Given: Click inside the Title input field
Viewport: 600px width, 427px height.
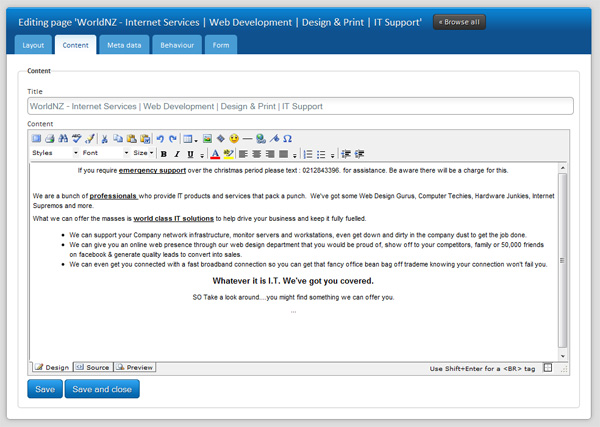Looking at the screenshot, I should (300, 106).
